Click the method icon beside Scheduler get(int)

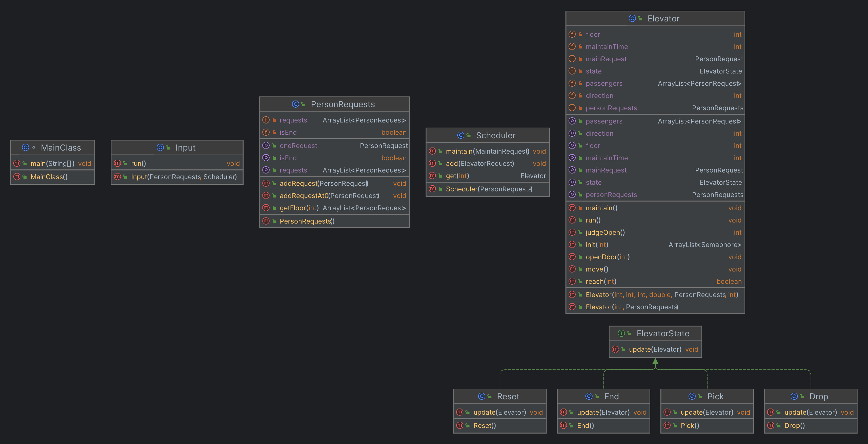click(432, 176)
